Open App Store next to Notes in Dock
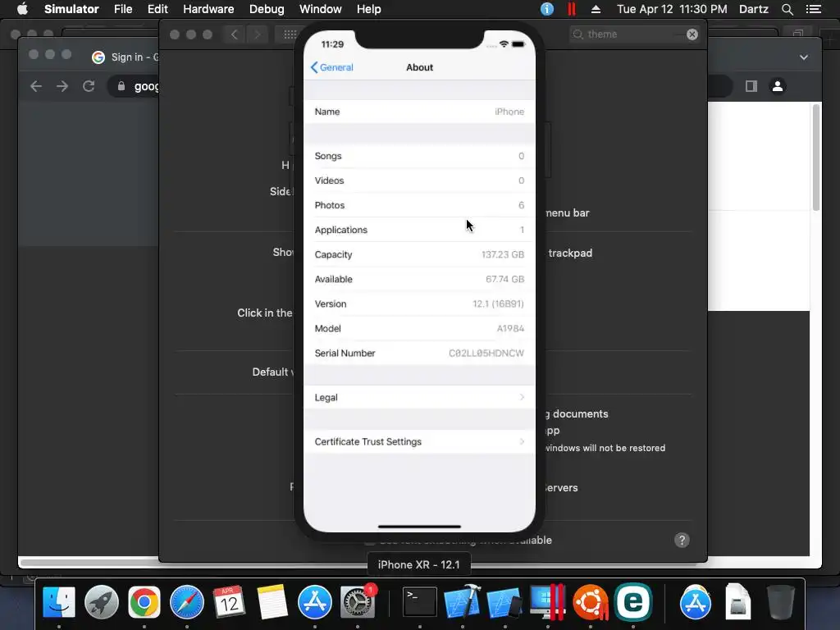This screenshot has height=630, width=840. (x=314, y=601)
